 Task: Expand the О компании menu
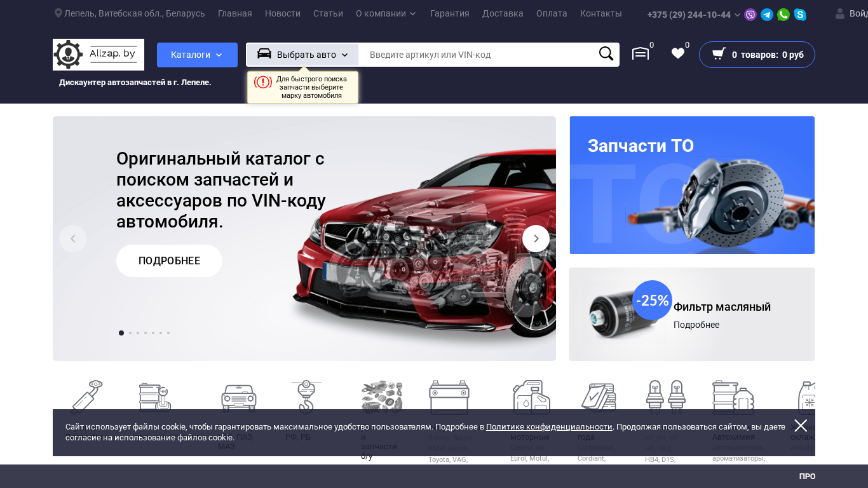coord(386,13)
